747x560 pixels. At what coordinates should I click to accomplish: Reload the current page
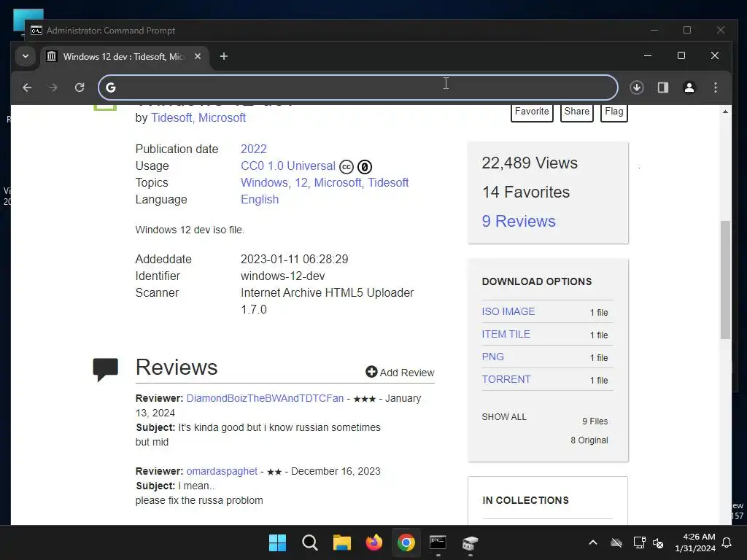tap(80, 87)
